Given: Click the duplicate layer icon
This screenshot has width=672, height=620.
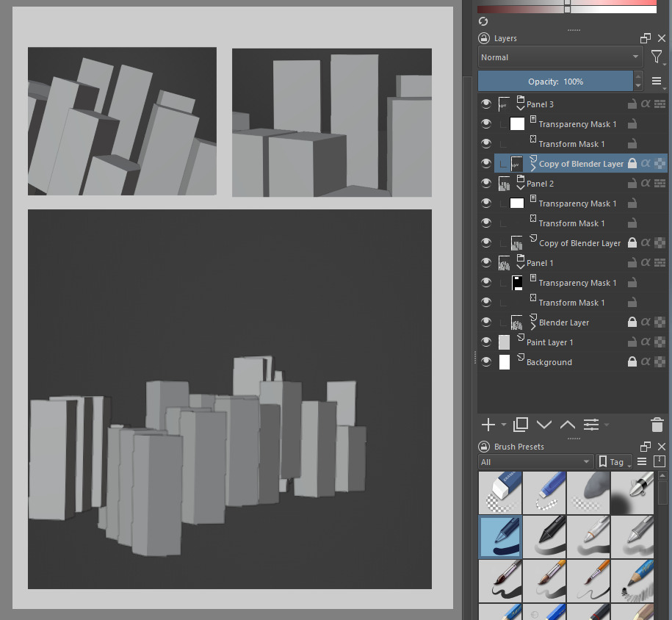Looking at the screenshot, I should pyautogui.click(x=520, y=425).
